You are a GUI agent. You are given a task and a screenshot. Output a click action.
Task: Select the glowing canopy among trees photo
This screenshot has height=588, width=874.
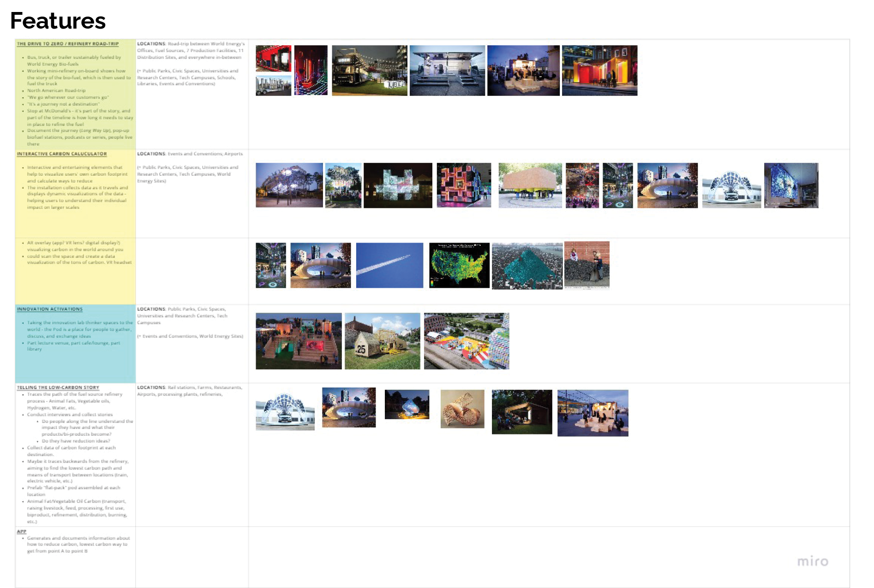(289, 185)
